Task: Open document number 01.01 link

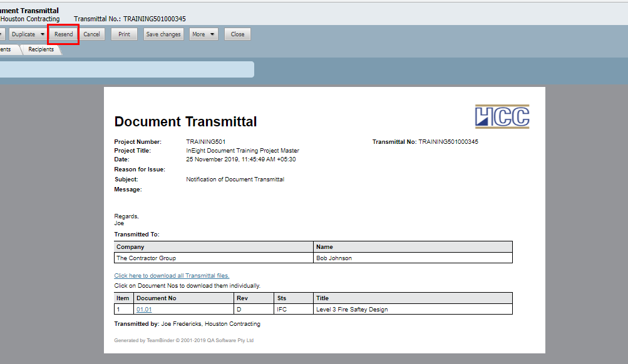Action: tap(144, 309)
